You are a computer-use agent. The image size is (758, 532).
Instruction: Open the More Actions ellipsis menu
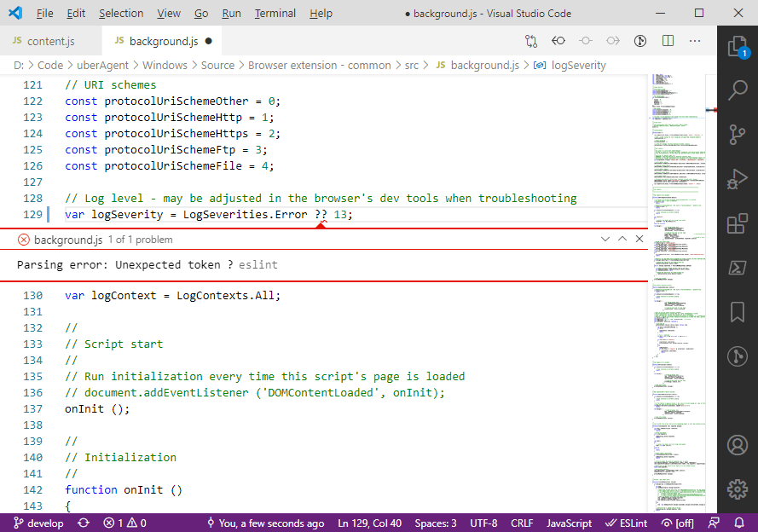(695, 40)
